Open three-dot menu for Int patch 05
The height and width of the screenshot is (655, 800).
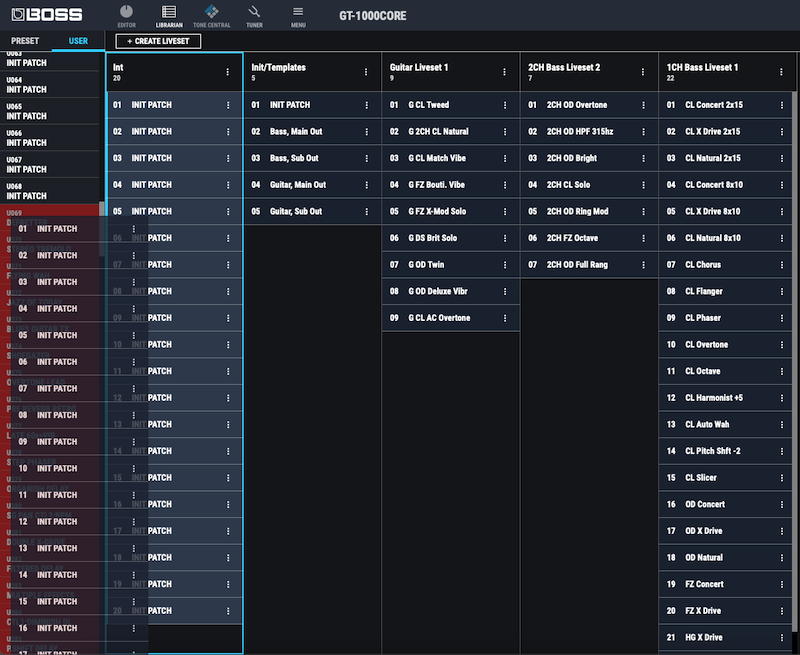pos(228,212)
